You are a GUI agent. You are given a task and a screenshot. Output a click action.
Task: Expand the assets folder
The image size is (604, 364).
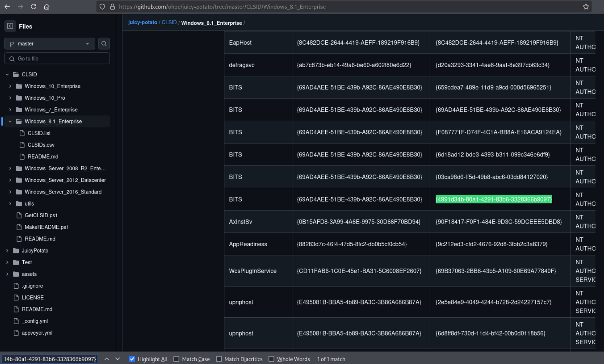click(7, 274)
